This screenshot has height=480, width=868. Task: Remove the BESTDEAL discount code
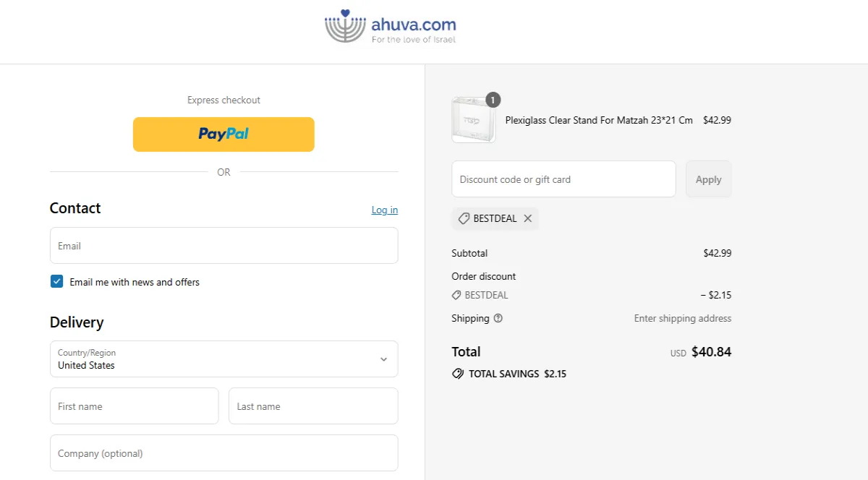[527, 218]
